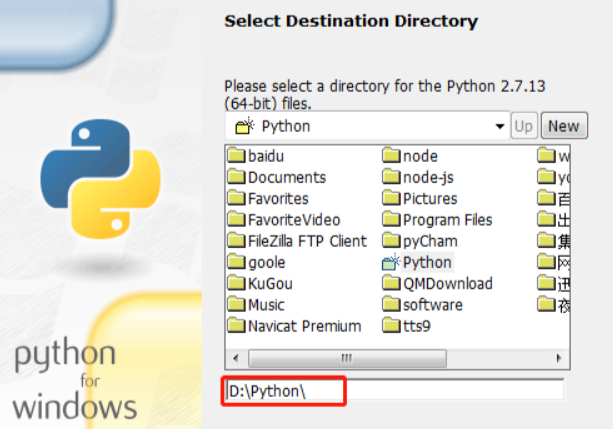Click the node-js folder name
Image resolution: width=613 pixels, height=429 pixels.
(x=428, y=178)
